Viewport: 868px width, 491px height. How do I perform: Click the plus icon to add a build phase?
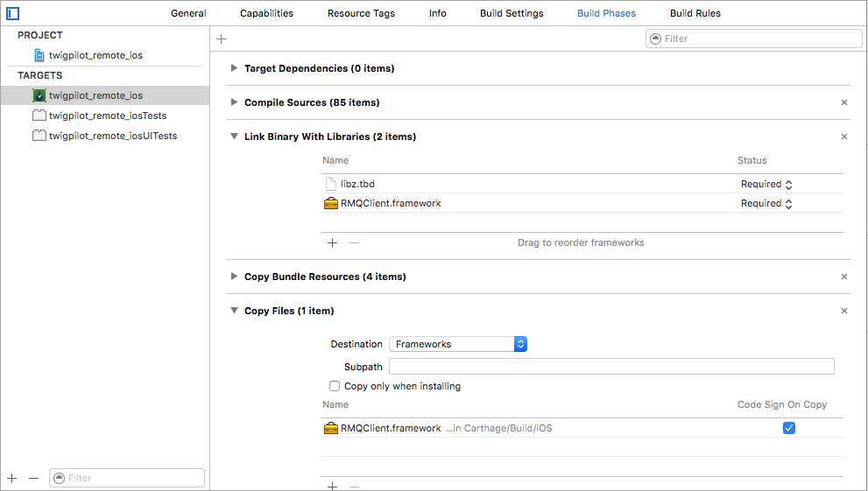coord(222,39)
